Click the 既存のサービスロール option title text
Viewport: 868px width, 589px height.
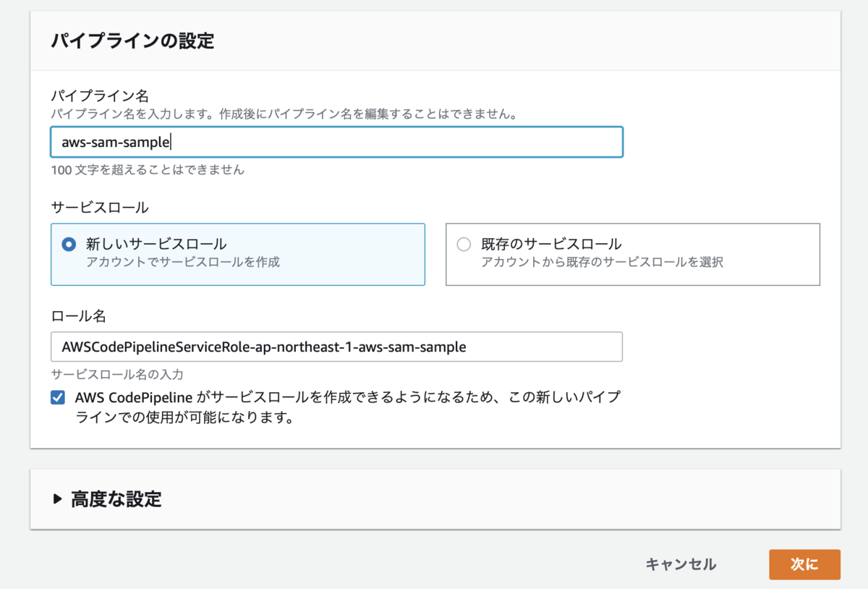pyautogui.click(x=551, y=244)
